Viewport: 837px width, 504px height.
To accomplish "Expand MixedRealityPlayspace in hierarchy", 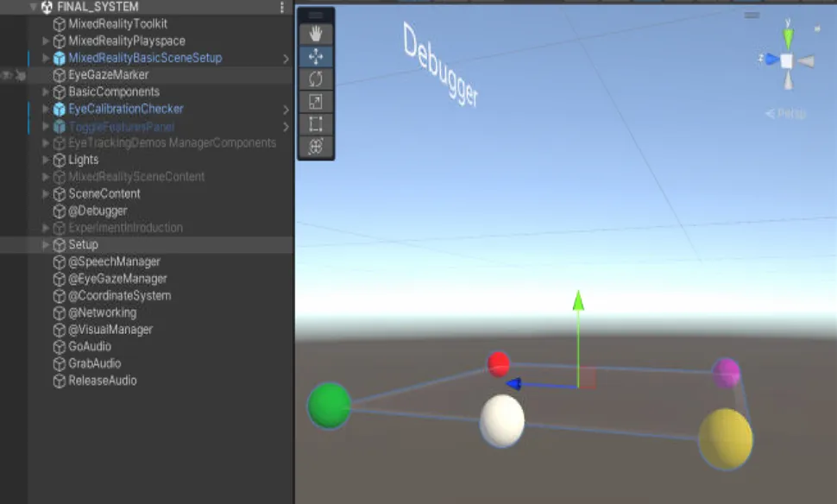I will click(x=46, y=41).
